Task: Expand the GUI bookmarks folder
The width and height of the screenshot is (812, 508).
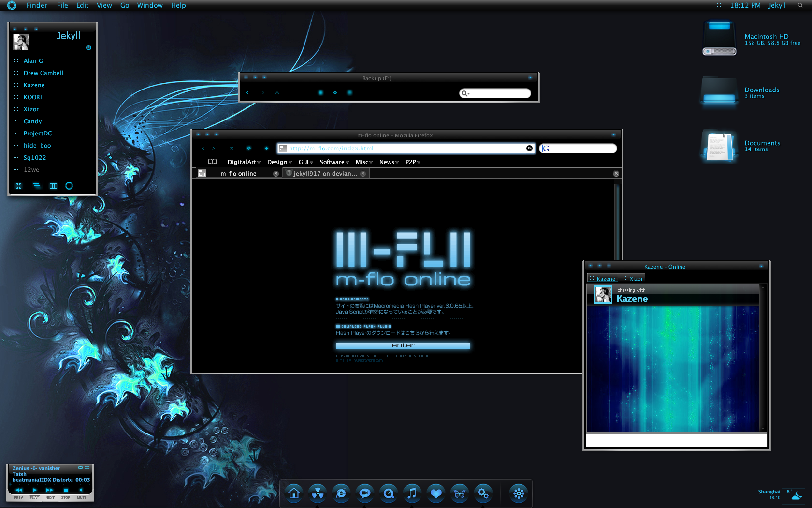Action: point(306,162)
